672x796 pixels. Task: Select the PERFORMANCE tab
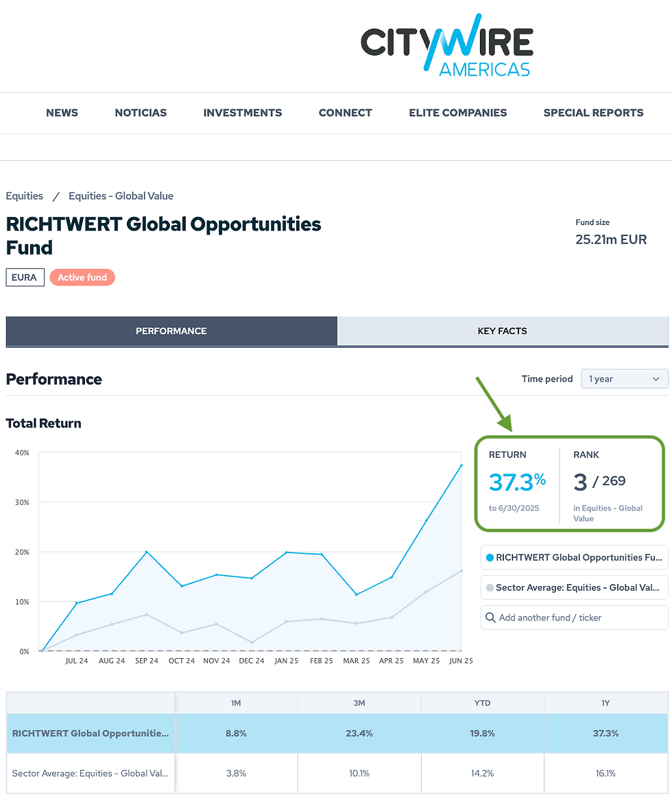coord(171,331)
